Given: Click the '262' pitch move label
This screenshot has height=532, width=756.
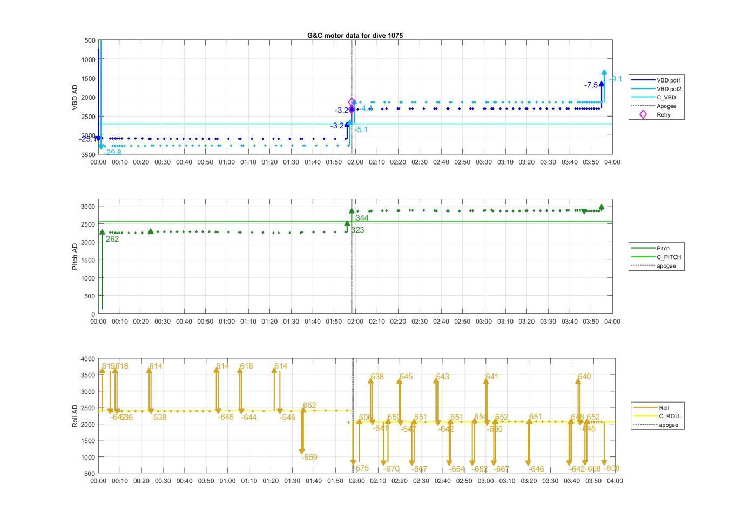Looking at the screenshot, I should tap(112, 239).
